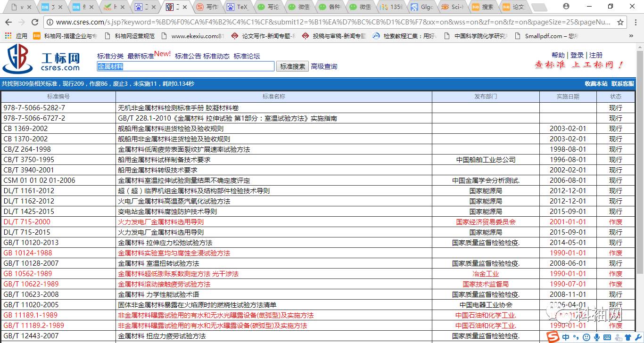This screenshot has height=343, width=644.
Task: Activate Sogou voice input microphone
Action: 597,337
